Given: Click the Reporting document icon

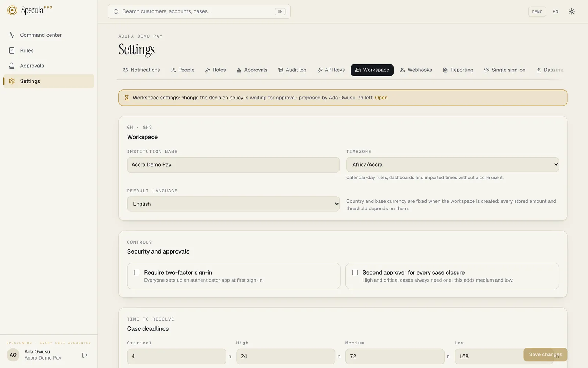Looking at the screenshot, I should 445,70.
